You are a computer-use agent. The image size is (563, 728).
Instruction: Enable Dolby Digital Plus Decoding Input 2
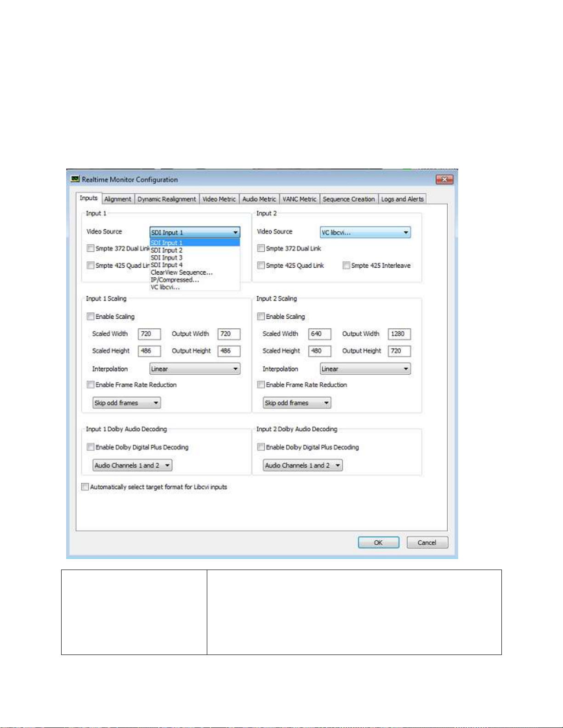tap(261, 447)
